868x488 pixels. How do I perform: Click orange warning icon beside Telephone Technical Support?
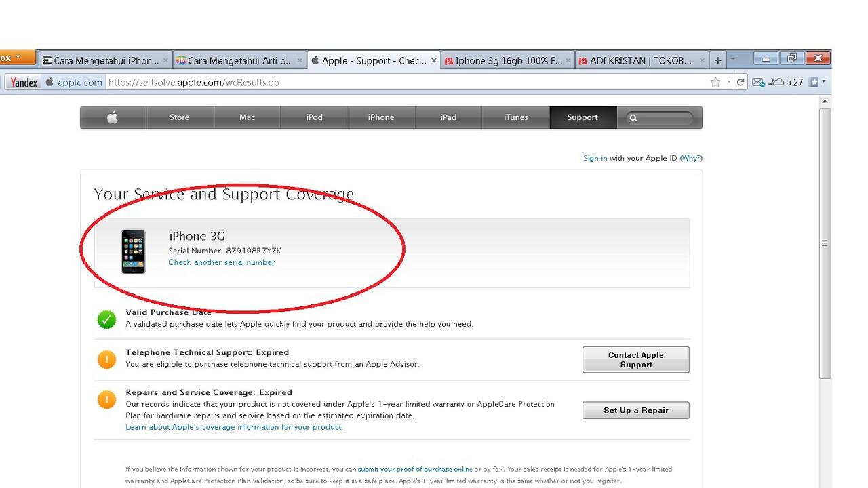106,359
